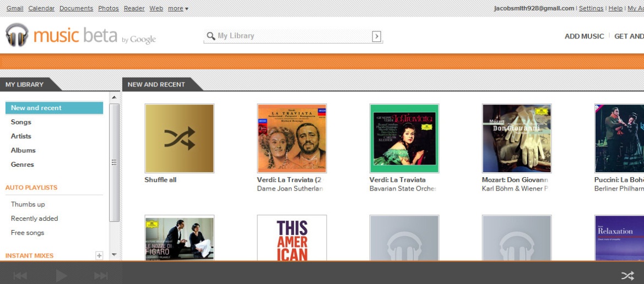
Task: Add a new instant mix with plus icon
Action: tap(99, 256)
